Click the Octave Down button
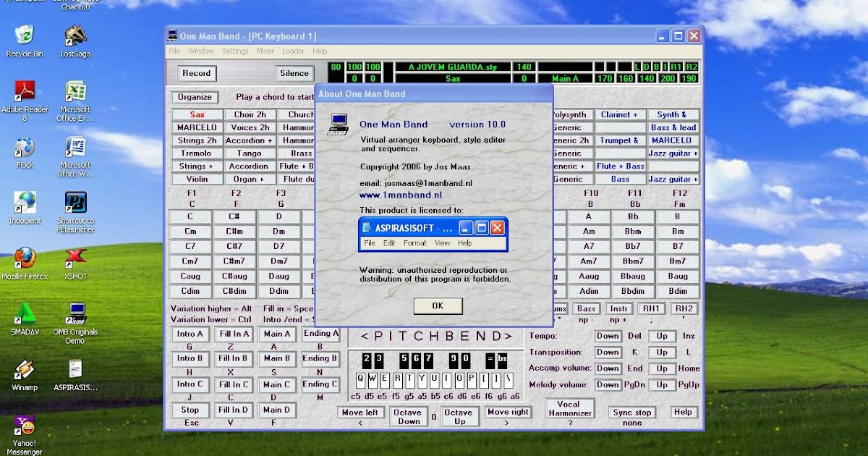The image size is (868, 456). [x=409, y=417]
